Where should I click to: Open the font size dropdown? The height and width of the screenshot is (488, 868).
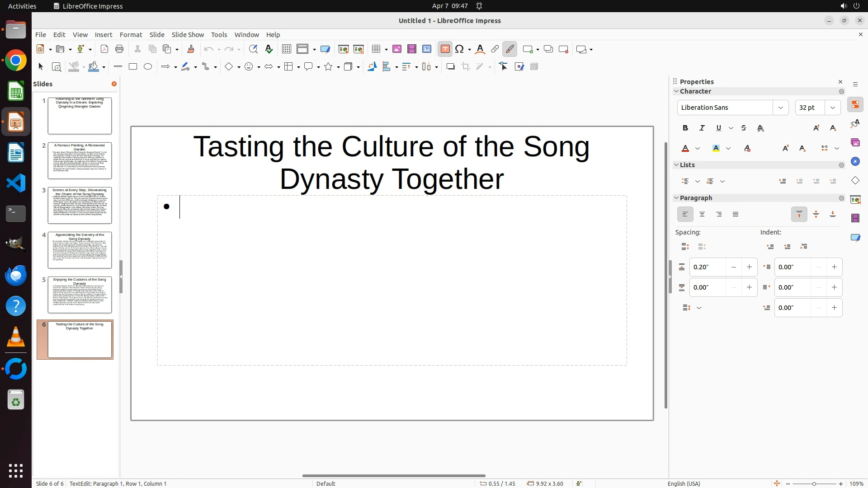point(833,108)
